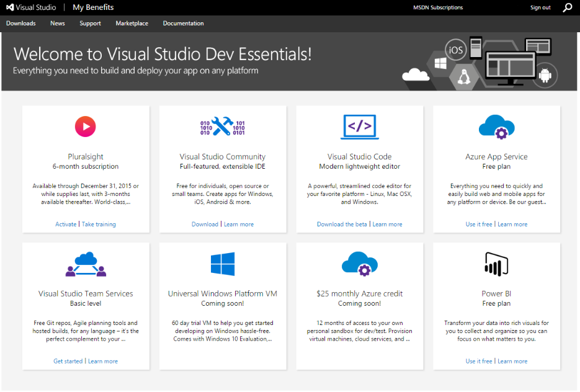Click the Universal Windows Platform Windows logo

[x=223, y=264]
